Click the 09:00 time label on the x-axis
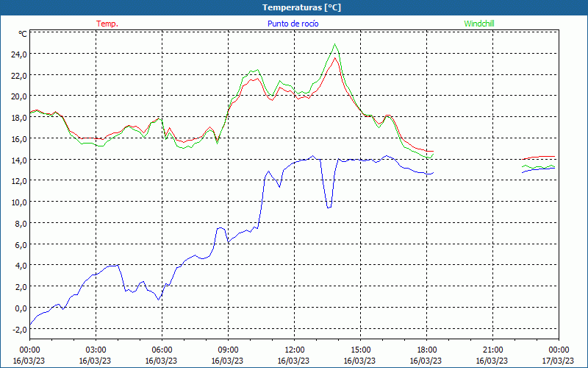The height and width of the screenshot is (368, 588). pyautogui.click(x=229, y=350)
